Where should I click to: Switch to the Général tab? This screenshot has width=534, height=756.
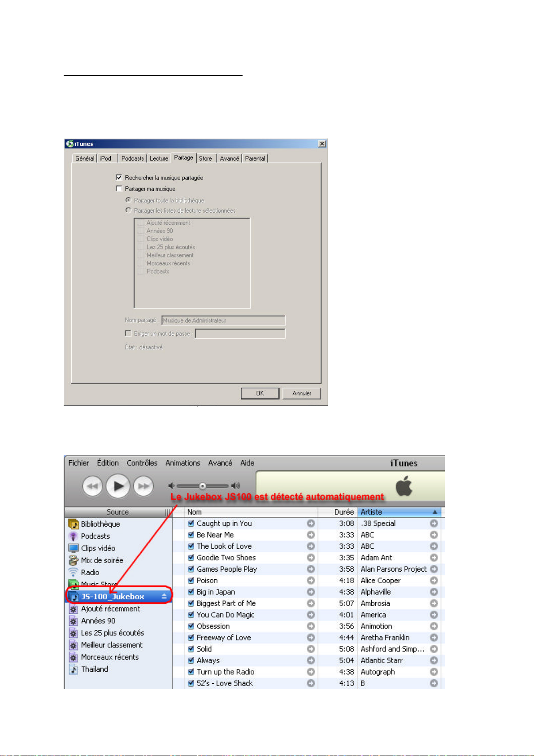pyautogui.click(x=85, y=158)
